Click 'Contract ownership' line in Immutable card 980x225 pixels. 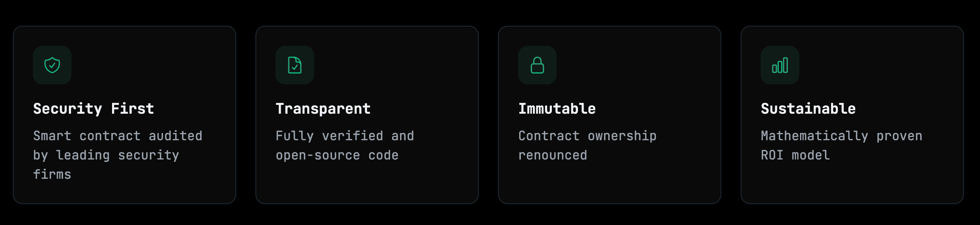click(587, 136)
